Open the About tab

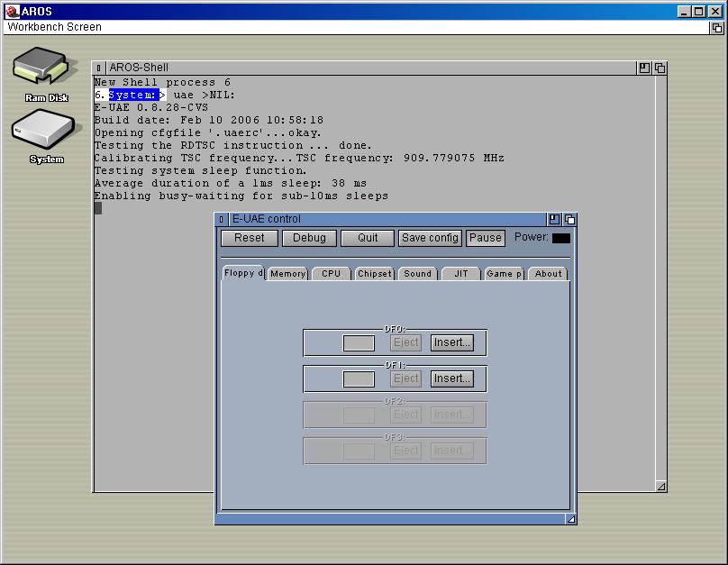coord(548,274)
